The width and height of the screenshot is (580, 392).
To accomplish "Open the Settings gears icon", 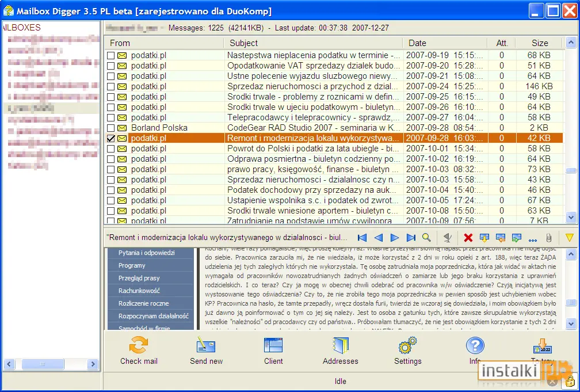I will pos(407,350).
